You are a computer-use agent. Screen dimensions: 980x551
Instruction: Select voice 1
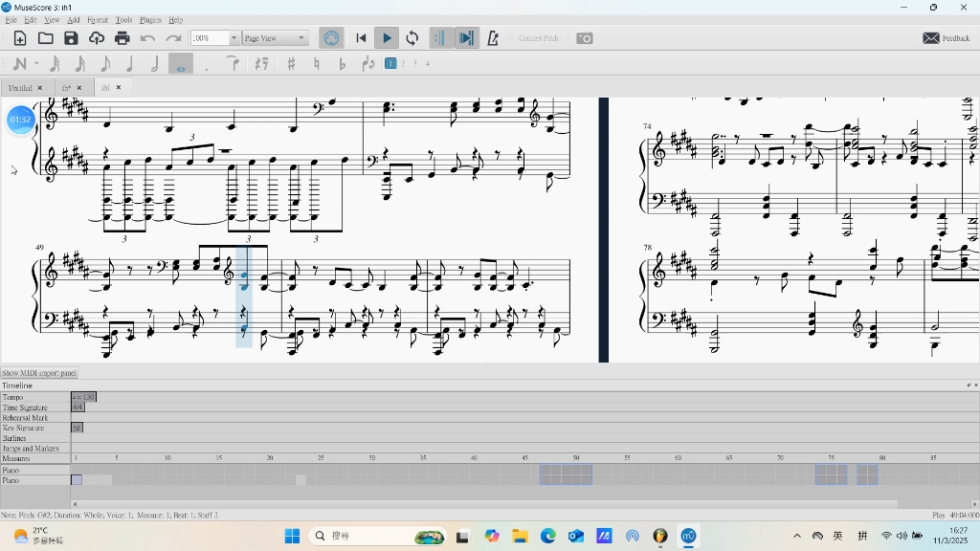pos(390,63)
